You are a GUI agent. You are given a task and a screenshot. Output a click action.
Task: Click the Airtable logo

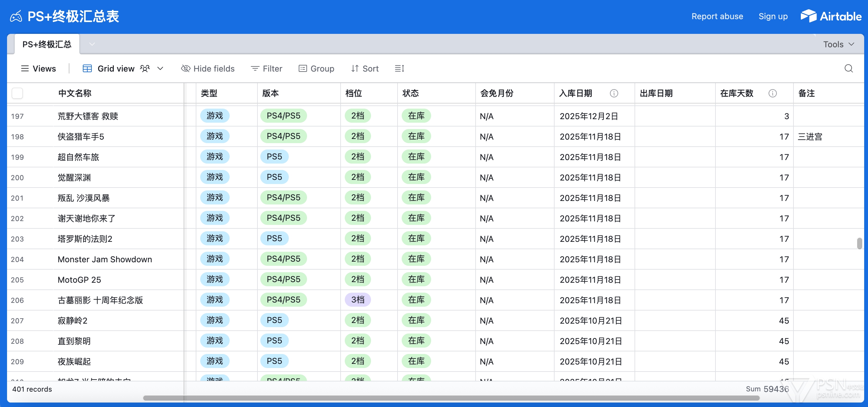tap(831, 16)
